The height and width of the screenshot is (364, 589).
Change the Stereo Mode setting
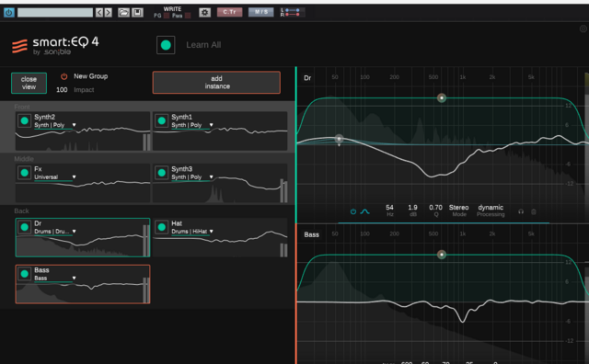pos(458,210)
